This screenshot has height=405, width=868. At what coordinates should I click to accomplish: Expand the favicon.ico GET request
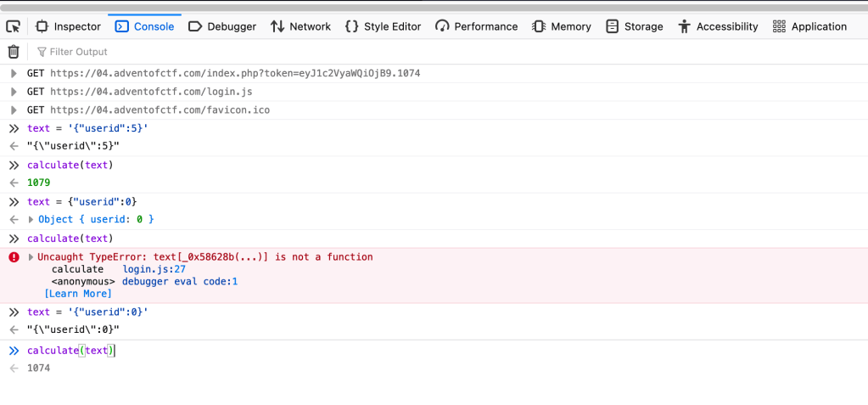[14, 110]
